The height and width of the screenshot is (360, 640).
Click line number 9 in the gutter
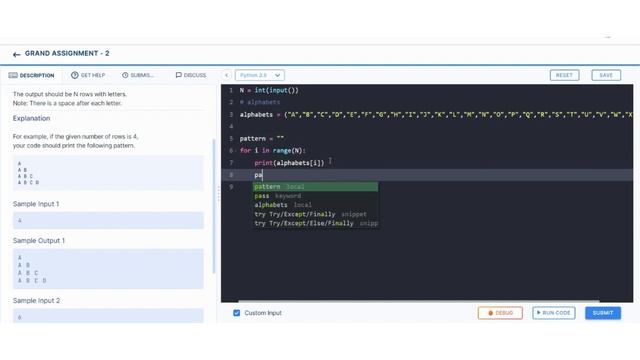(x=231, y=187)
